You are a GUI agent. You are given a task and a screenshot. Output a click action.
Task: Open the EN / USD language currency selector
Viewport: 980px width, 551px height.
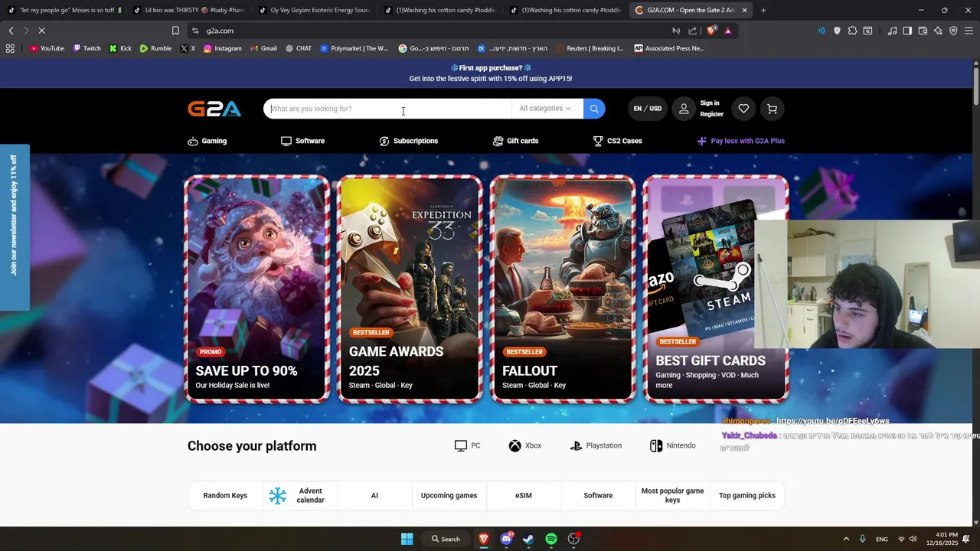[x=647, y=109]
